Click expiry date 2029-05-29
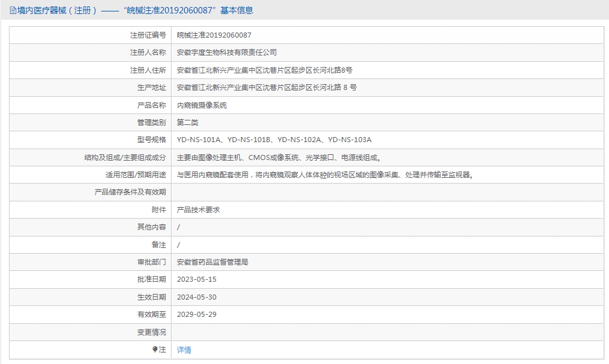 coord(196,315)
